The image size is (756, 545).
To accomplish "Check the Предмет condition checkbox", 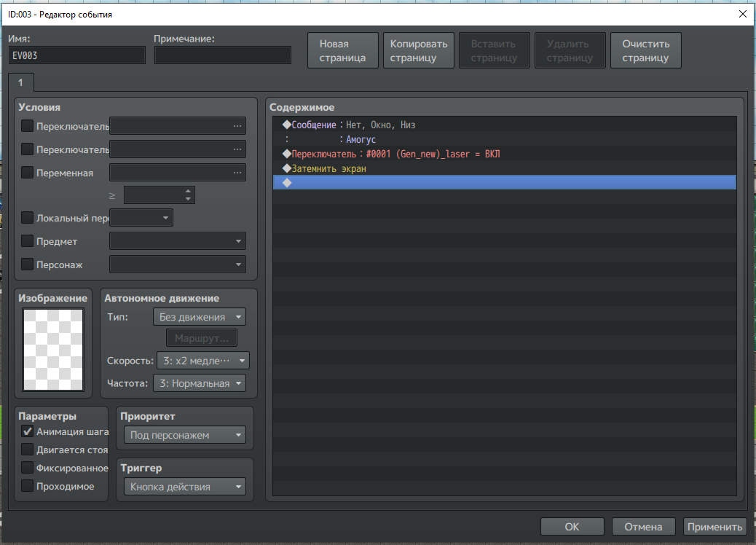I will click(x=28, y=241).
